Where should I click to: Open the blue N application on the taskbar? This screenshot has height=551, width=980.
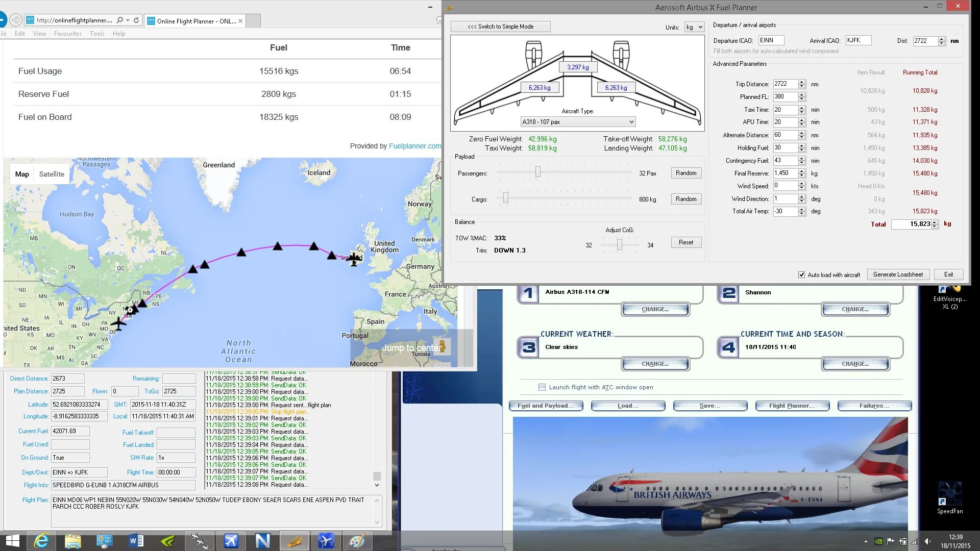point(262,541)
